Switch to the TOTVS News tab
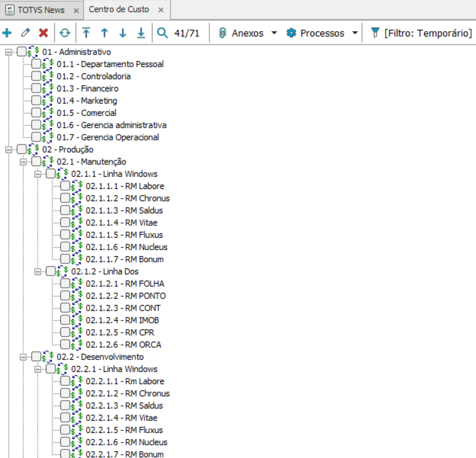Image resolution: width=476 pixels, height=458 pixels. click(x=41, y=10)
